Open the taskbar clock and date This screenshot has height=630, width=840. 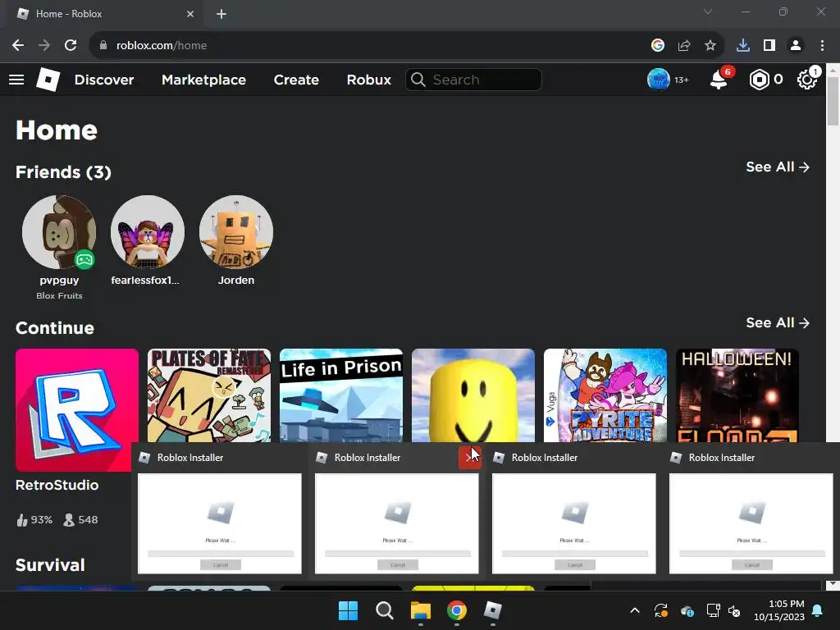click(x=779, y=610)
